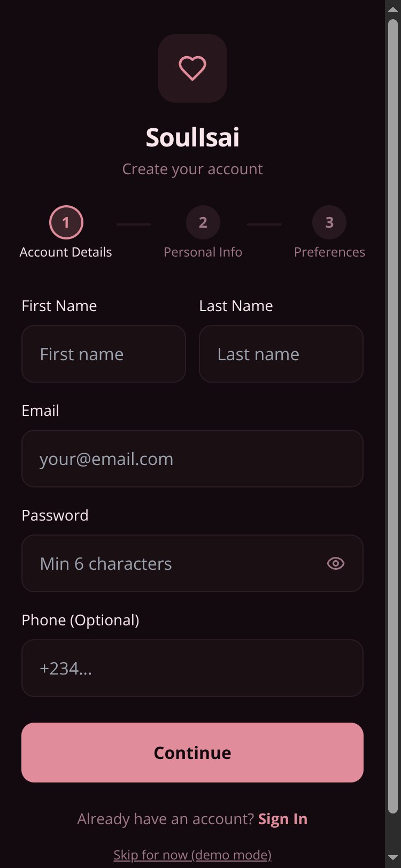Click the scrollbar down arrow
The image size is (401, 868).
pyautogui.click(x=393, y=858)
